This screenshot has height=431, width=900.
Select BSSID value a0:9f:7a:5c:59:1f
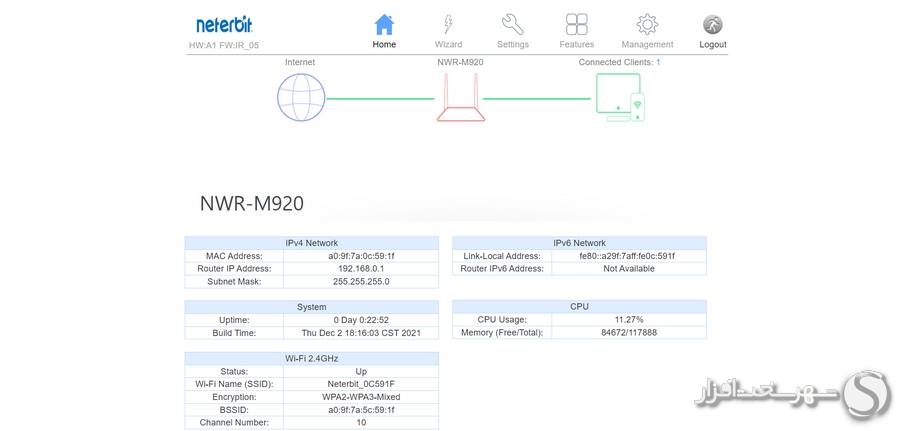361,409
